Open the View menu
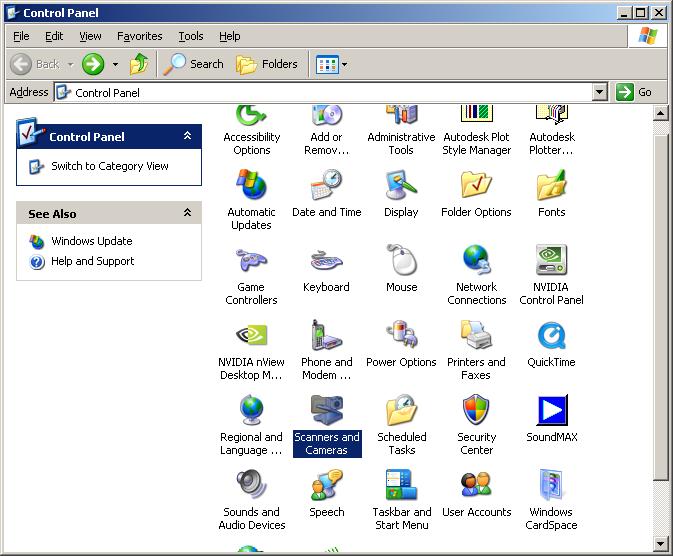This screenshot has height=556, width=673. coord(90,36)
